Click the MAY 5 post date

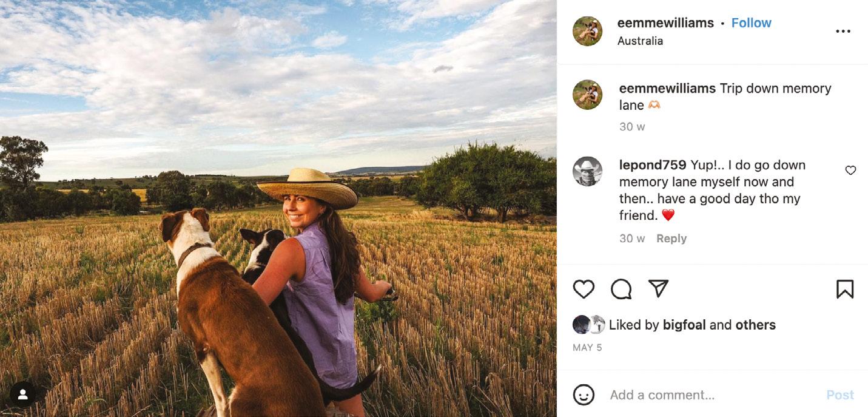pyautogui.click(x=587, y=348)
